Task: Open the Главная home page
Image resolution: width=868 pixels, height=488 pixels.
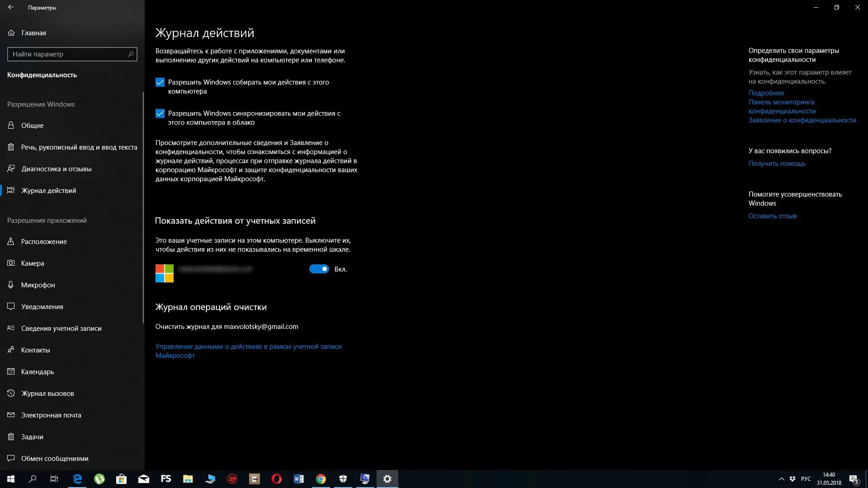Action: [x=33, y=33]
